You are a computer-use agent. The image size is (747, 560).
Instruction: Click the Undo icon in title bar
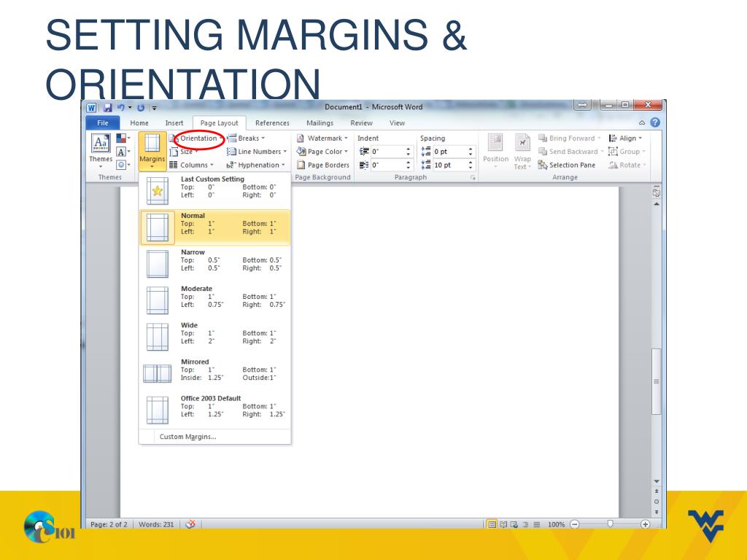pyautogui.click(x=121, y=108)
